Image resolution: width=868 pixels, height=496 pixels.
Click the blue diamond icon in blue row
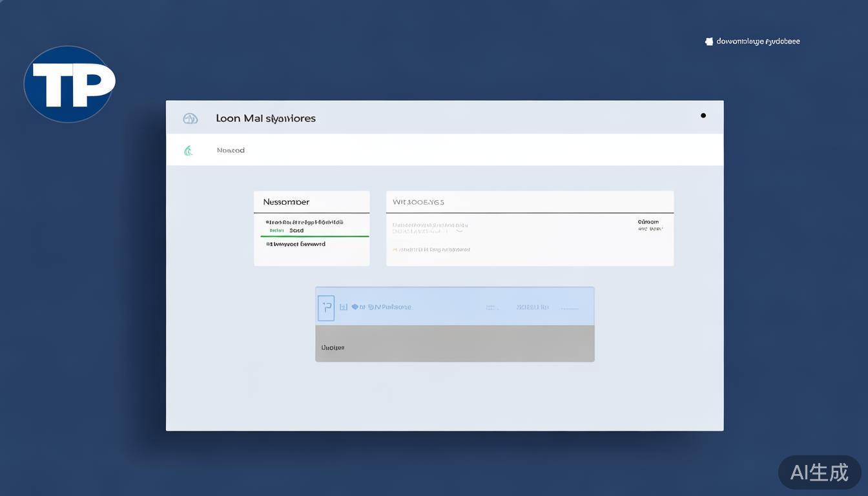click(355, 307)
